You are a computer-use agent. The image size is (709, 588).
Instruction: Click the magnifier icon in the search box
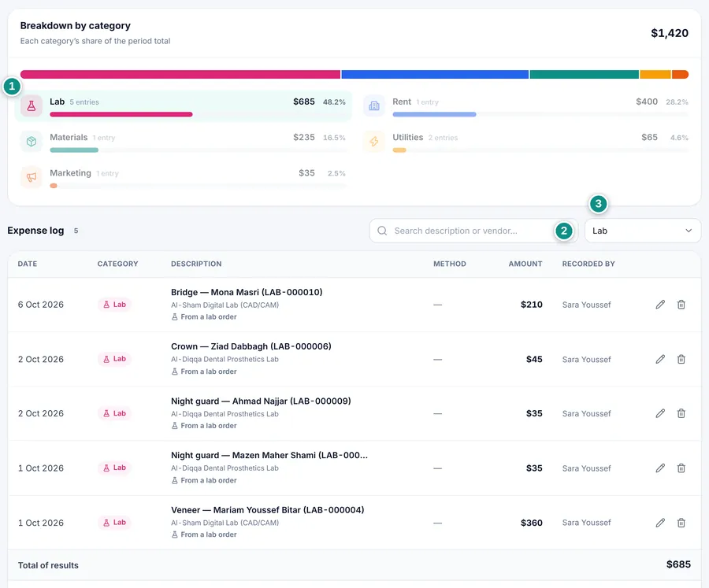point(382,231)
